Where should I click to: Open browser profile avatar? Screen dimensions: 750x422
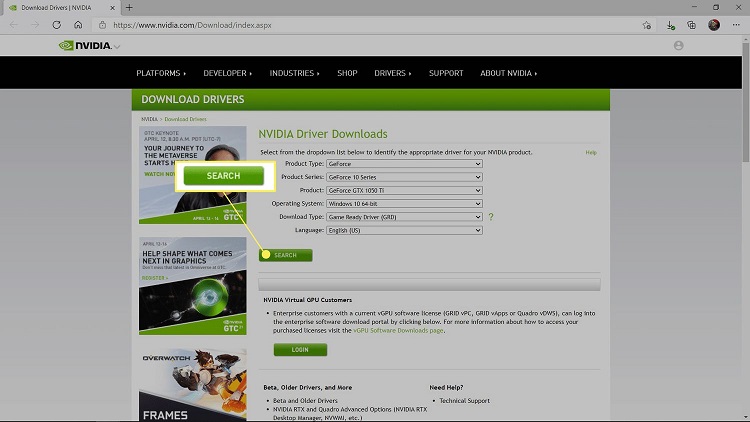click(x=714, y=25)
